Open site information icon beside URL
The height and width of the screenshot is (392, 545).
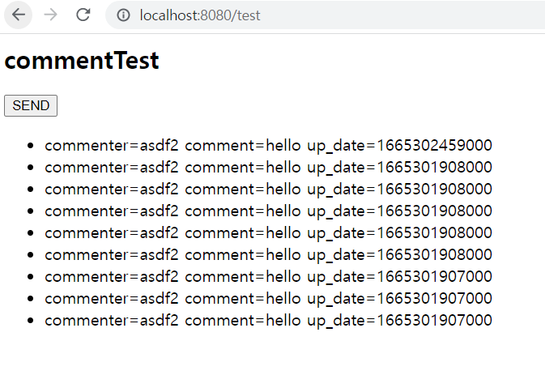coord(123,15)
